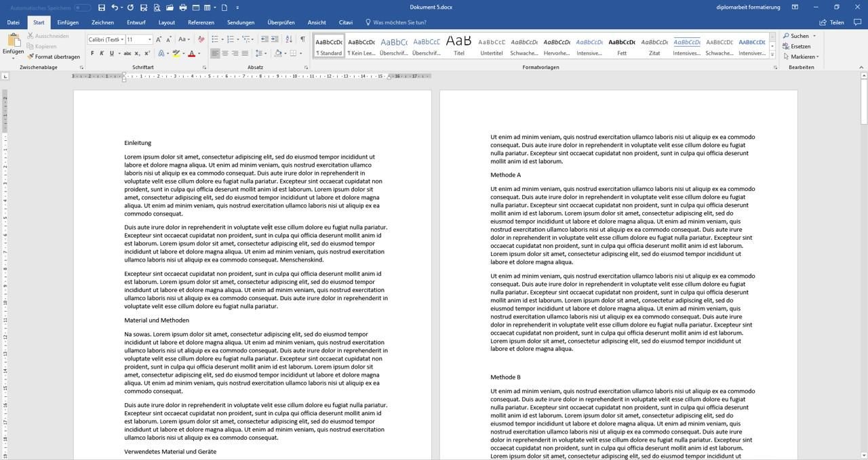Toggle strikethrough (abc)

[x=127, y=54]
